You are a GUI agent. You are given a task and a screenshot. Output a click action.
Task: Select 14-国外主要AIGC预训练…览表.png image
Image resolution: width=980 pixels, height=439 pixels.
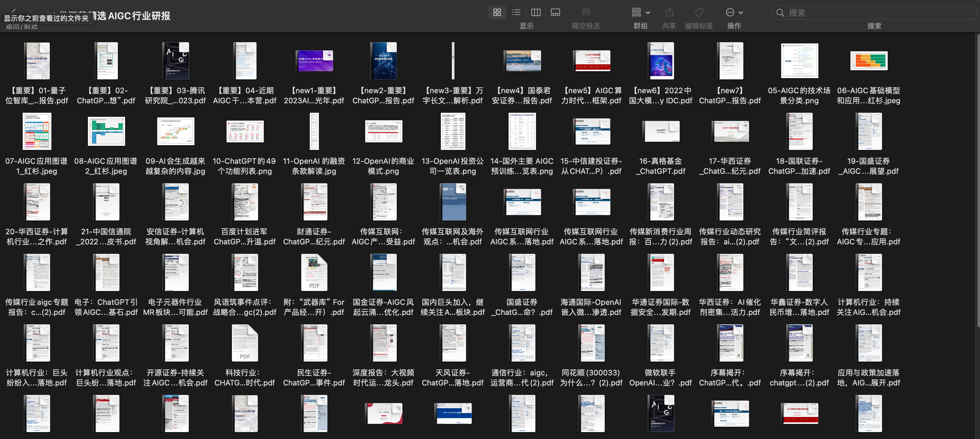click(522, 131)
